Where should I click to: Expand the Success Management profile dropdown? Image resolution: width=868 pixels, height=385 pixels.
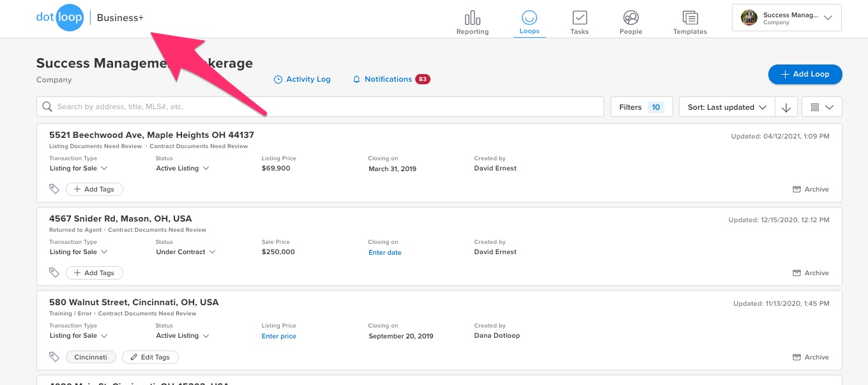tap(786, 18)
